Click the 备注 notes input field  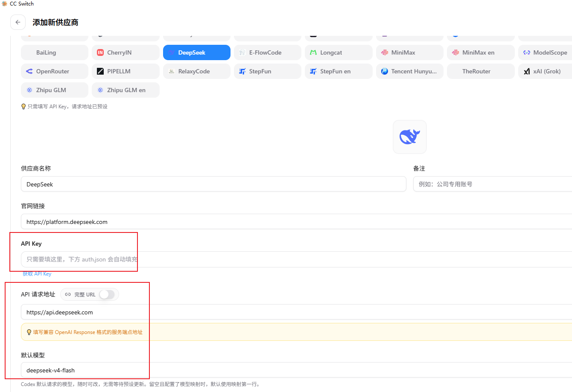493,184
